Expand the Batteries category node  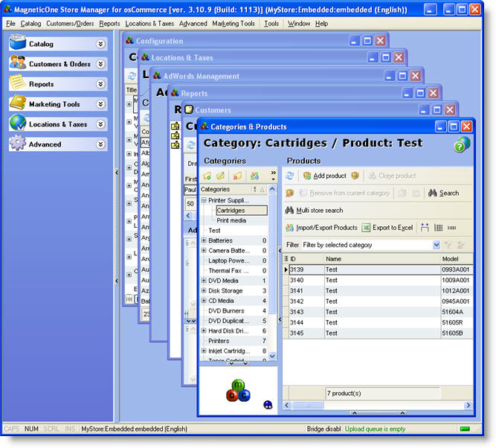point(204,240)
